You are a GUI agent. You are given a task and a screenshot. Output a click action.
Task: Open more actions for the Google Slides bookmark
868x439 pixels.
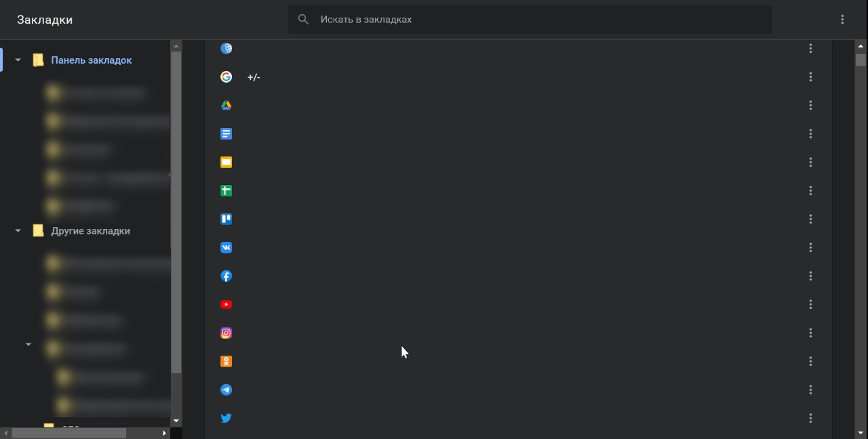click(x=810, y=163)
